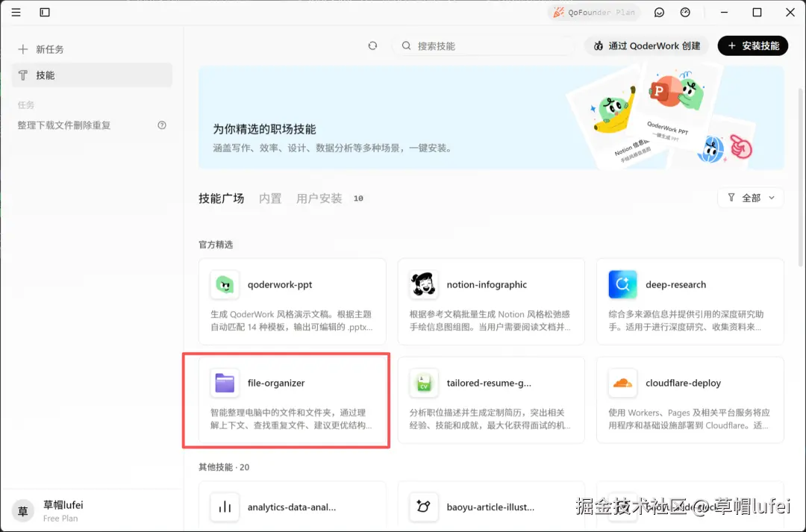
Task: Click the cloudflare-deploy description text
Action: (x=689, y=419)
